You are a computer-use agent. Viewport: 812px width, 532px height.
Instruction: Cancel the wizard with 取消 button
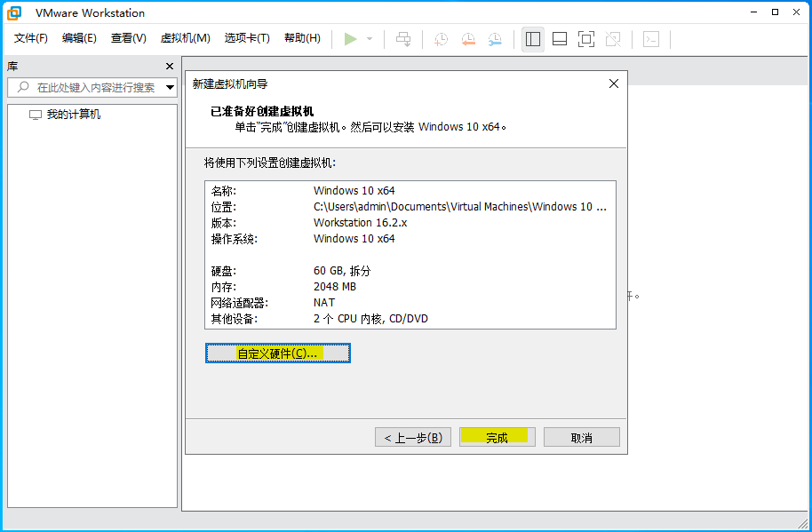point(582,437)
